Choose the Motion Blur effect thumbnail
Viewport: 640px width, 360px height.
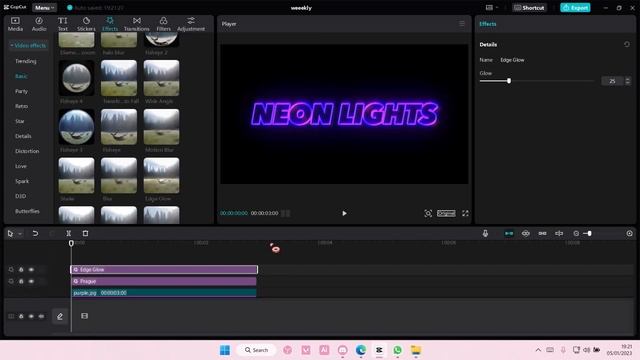[161, 127]
